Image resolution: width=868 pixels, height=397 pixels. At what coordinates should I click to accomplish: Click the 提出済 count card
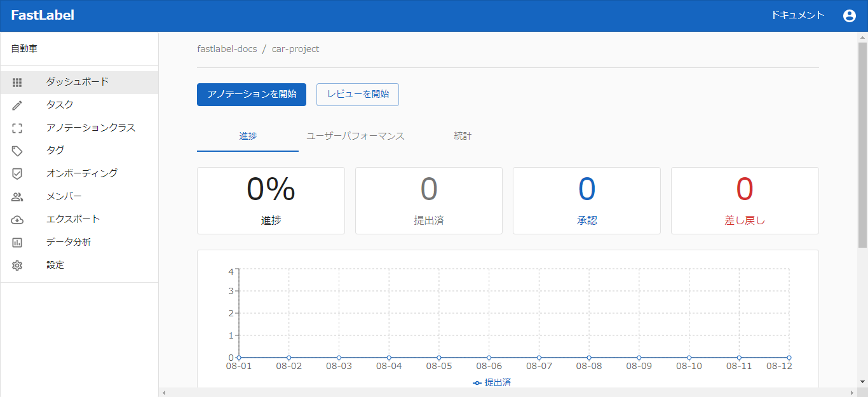click(429, 201)
